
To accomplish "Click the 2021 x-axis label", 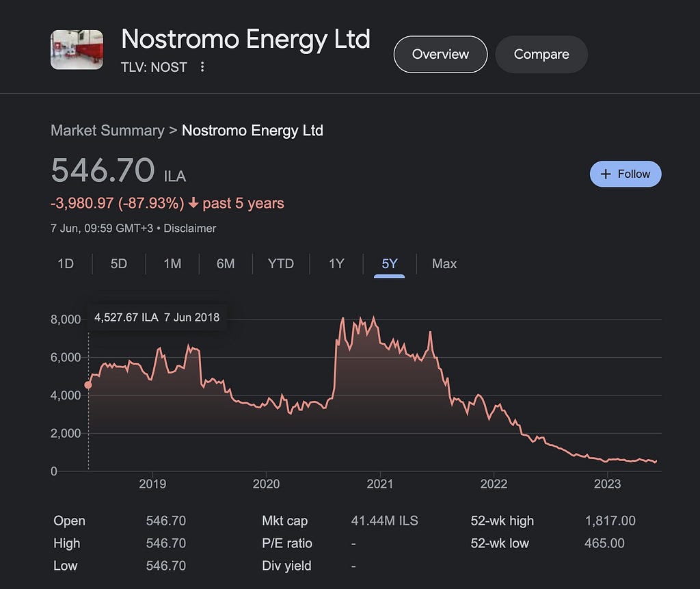I will coord(380,484).
